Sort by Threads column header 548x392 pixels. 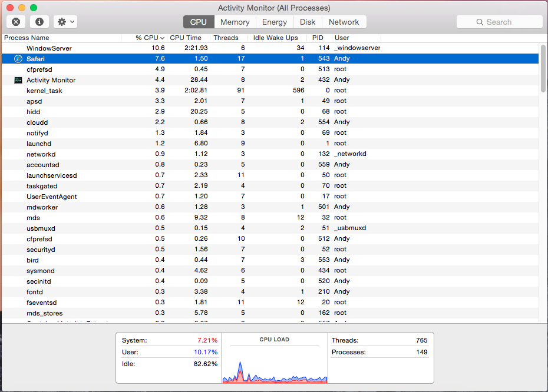[228, 38]
